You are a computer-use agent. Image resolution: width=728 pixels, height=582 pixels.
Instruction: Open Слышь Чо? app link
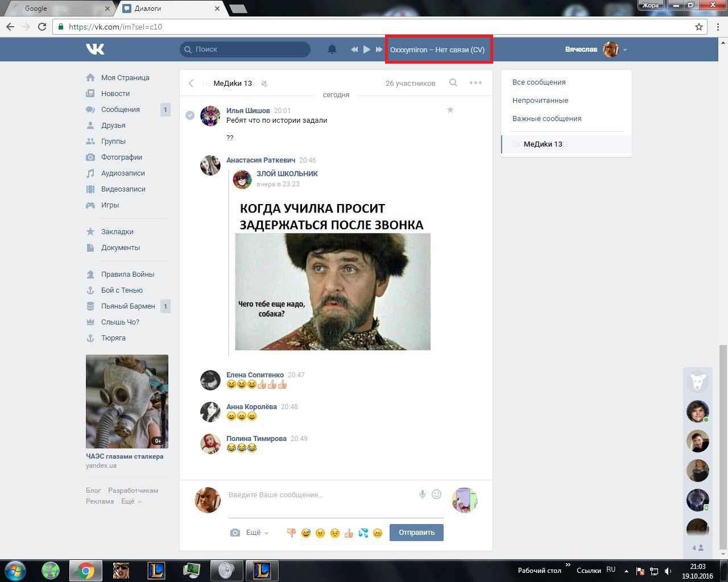click(x=120, y=322)
